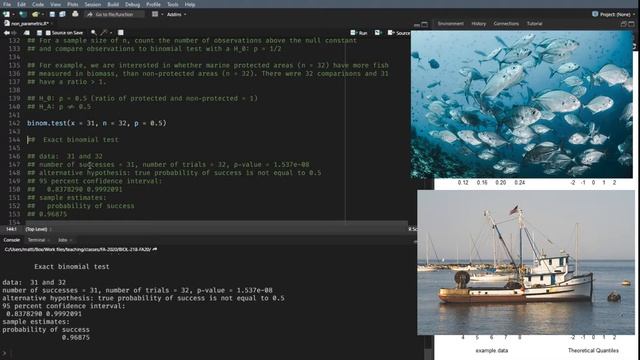Click the editor save icon
The image size is (640, 360).
(40, 33)
